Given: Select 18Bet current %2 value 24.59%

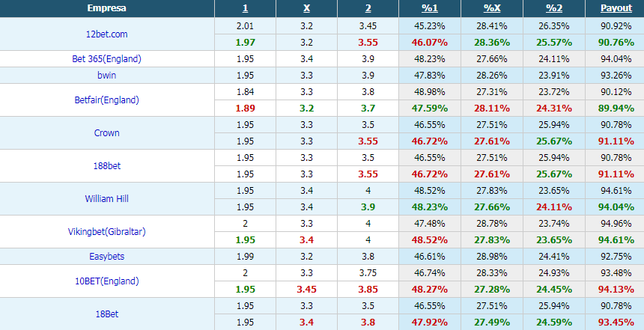Looking at the screenshot, I should [x=554, y=322].
